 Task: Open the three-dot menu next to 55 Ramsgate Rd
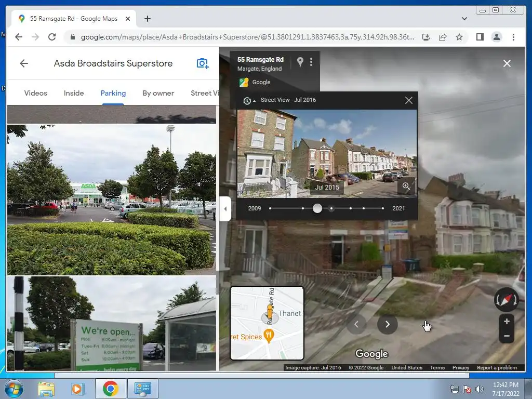[x=311, y=61]
